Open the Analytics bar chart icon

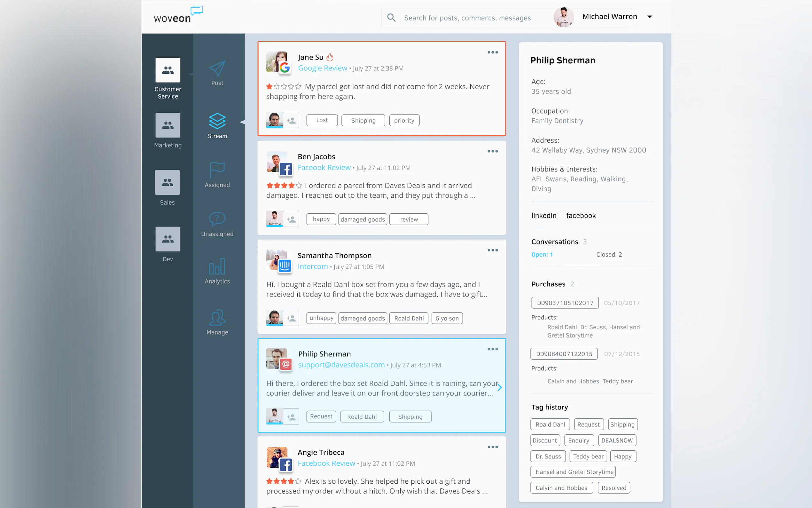(217, 267)
